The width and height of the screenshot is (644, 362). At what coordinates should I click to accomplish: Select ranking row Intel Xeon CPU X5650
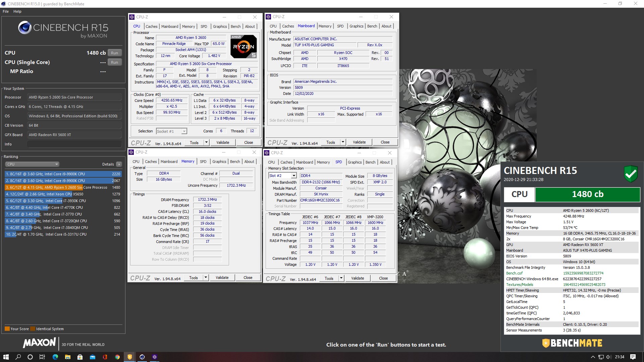(x=63, y=194)
